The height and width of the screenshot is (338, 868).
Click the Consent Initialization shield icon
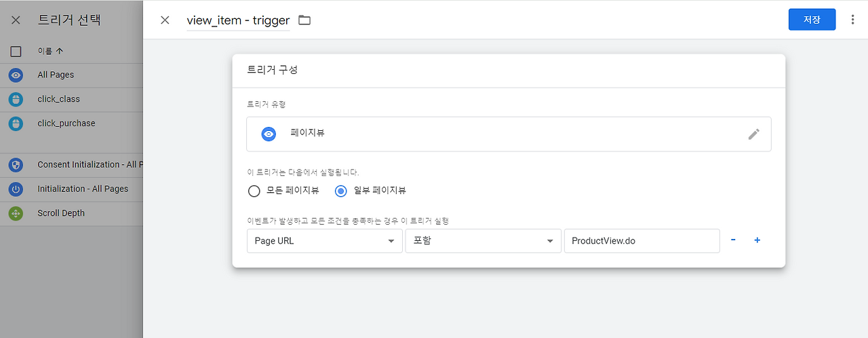(16, 165)
